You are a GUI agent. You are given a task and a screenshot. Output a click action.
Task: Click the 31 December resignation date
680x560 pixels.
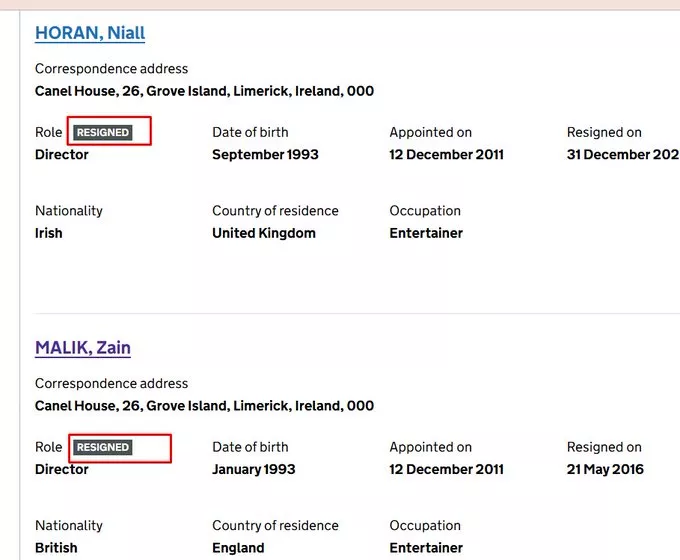pyautogui.click(x=622, y=155)
